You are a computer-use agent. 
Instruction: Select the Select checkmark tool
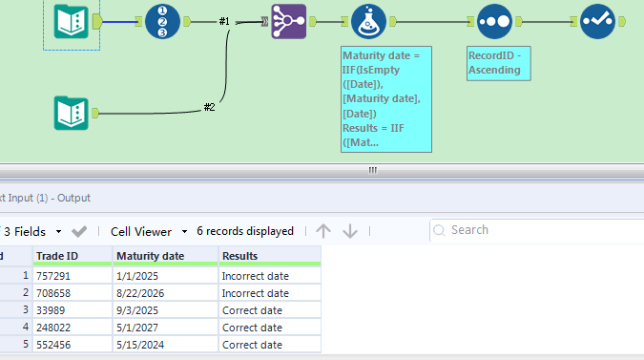[597, 21]
